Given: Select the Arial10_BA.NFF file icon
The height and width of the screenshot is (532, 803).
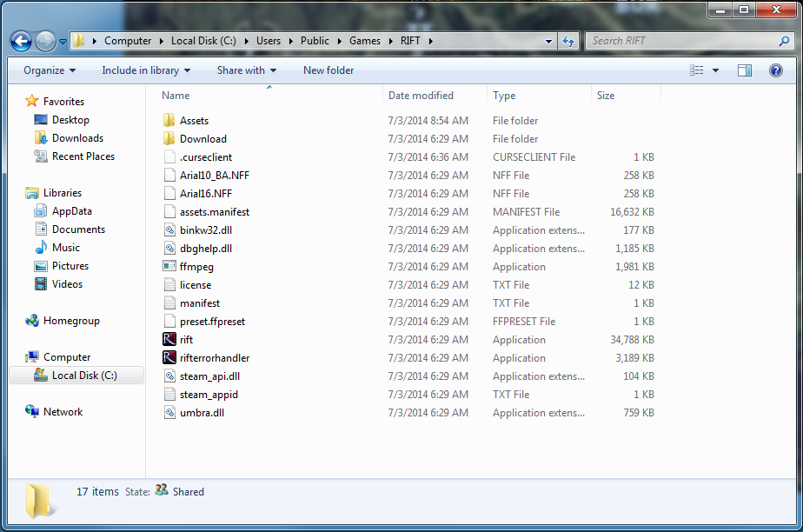Looking at the screenshot, I should coord(169,175).
